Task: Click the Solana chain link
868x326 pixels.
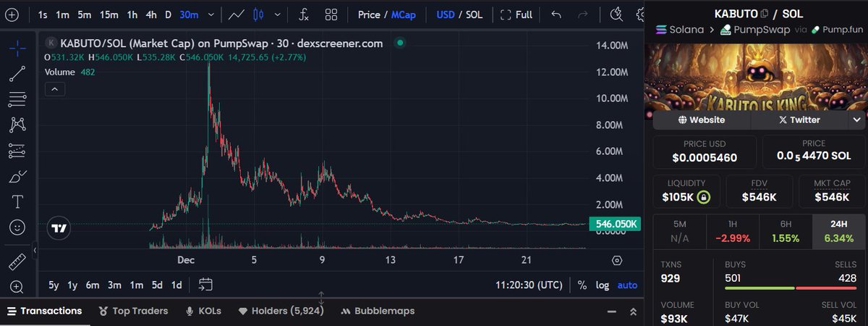Action: [x=679, y=30]
